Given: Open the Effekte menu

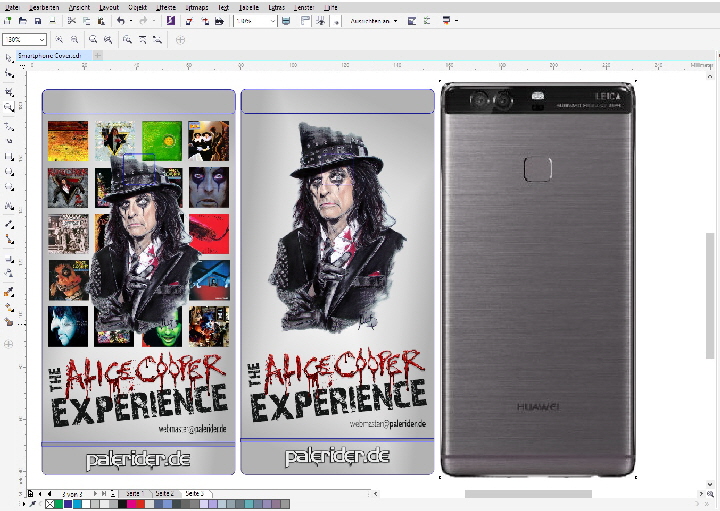Looking at the screenshot, I should click(166, 7).
